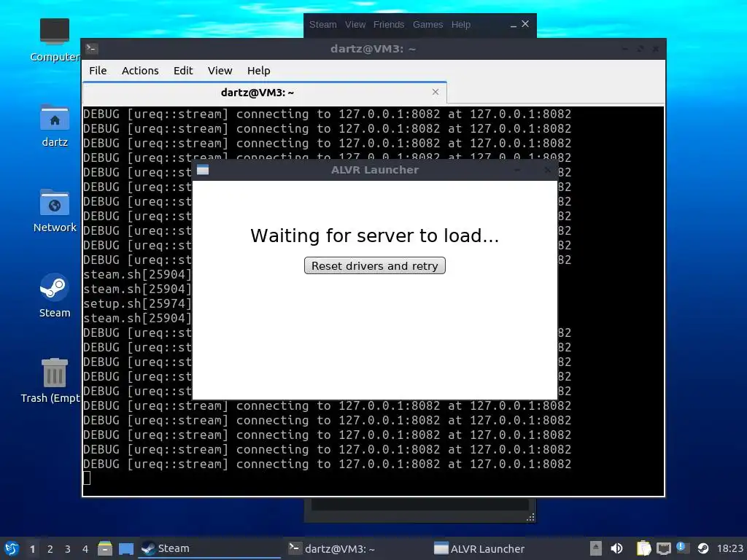Open Help menu in Steam window
Image resolution: width=747 pixels, height=560 pixels.
click(461, 24)
